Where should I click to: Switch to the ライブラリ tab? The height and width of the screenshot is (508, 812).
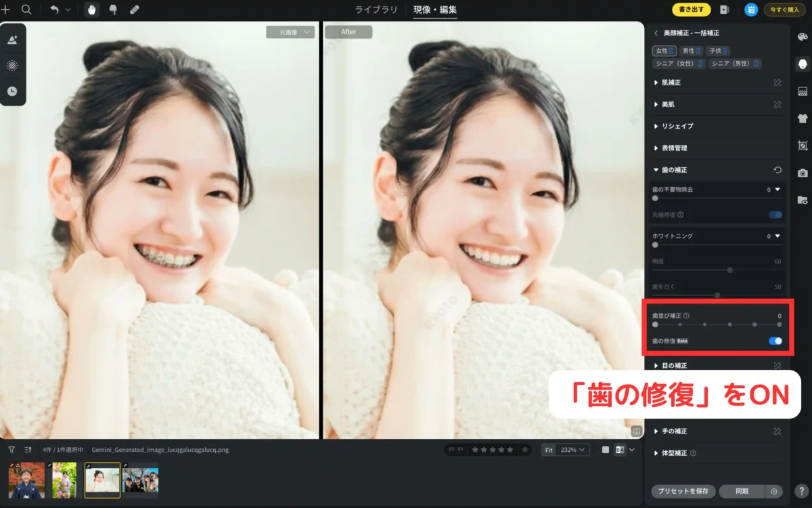377,10
